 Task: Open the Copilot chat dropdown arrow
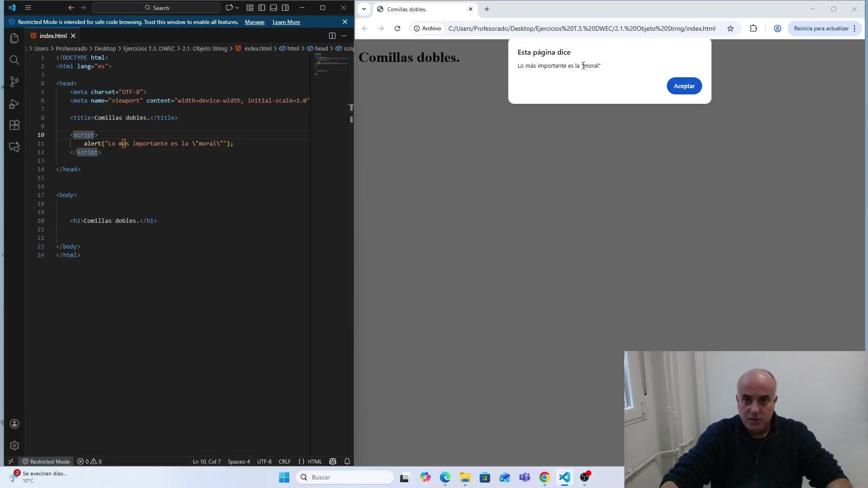pos(237,8)
